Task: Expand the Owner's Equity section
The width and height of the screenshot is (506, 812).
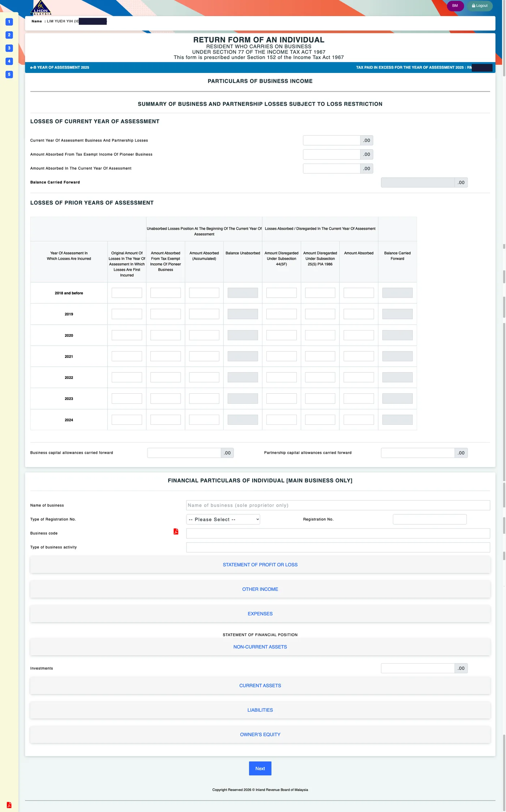Action: [x=260, y=734]
